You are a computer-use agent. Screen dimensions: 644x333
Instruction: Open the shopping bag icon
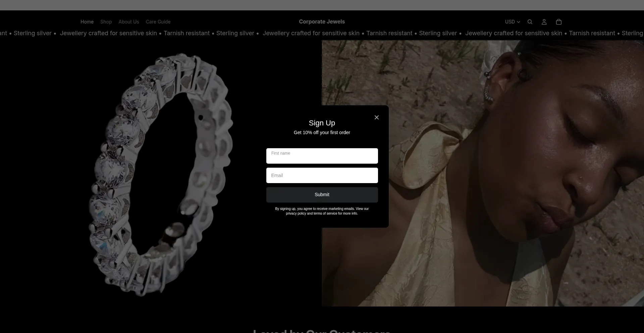pyautogui.click(x=559, y=22)
